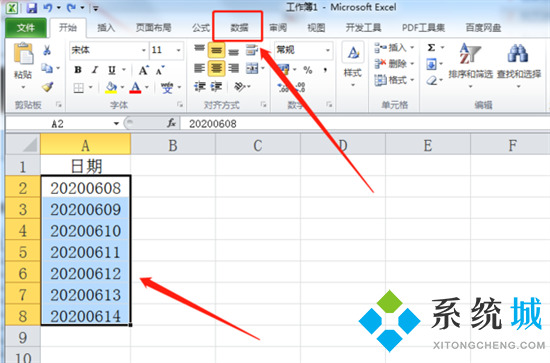Viewport: 550px width, 363px height.
Task: Select bottom vertical align icon
Action: (234, 51)
